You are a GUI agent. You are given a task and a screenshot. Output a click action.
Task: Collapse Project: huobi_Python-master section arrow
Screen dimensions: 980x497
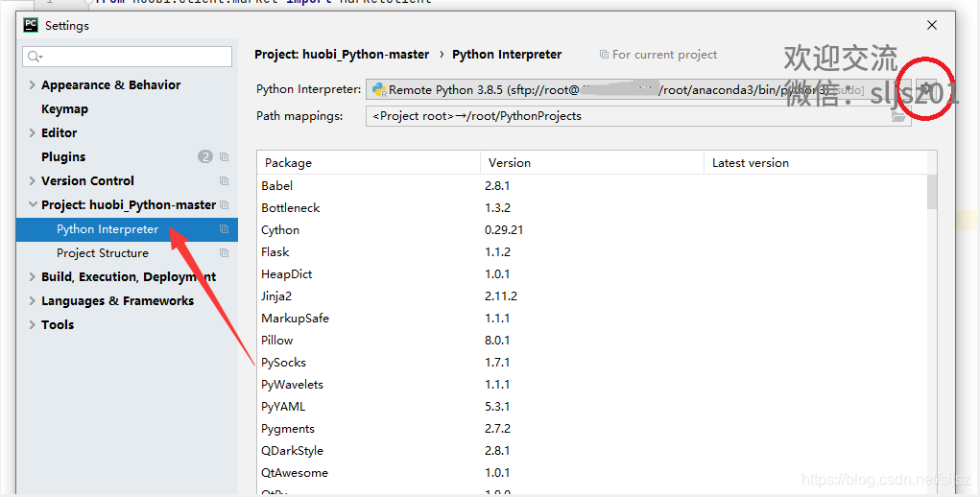(32, 204)
